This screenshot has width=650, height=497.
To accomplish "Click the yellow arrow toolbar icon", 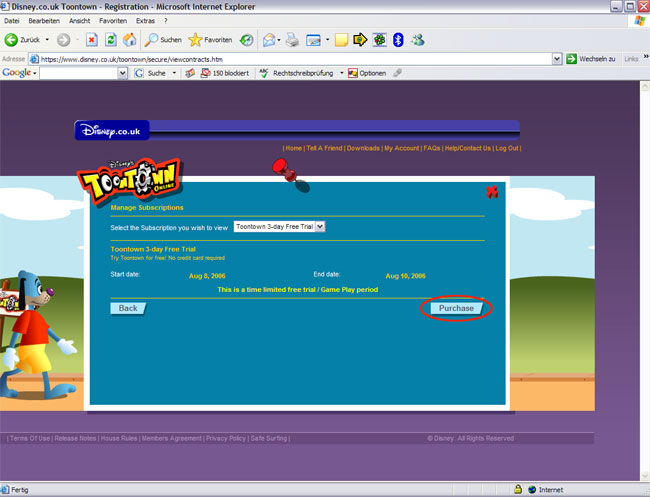I will coord(360,40).
